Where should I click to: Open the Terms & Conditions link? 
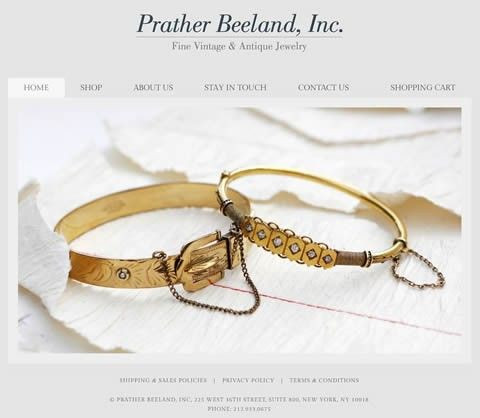[x=324, y=380]
